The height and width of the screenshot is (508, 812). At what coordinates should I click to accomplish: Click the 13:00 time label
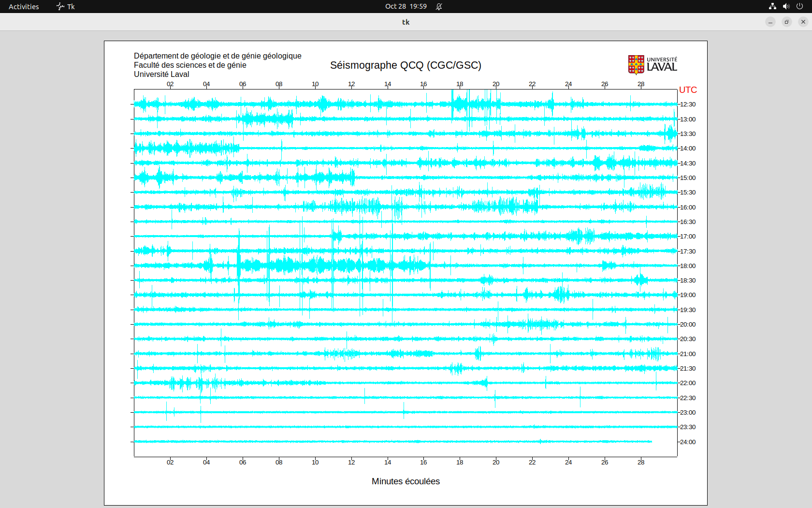[x=688, y=120]
